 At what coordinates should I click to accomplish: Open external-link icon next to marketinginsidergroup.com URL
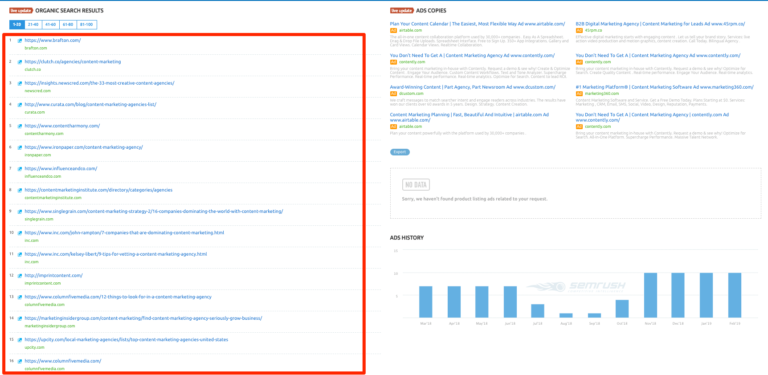[x=20, y=319]
